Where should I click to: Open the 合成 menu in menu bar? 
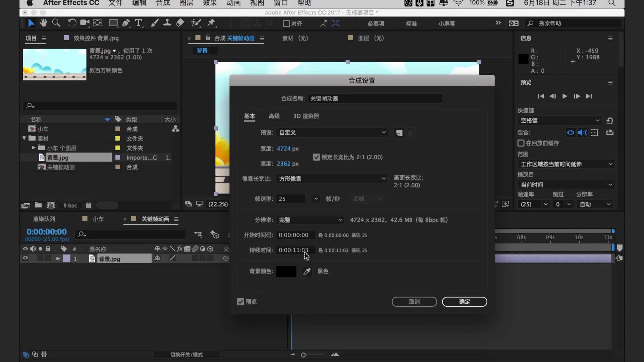pyautogui.click(x=163, y=3)
